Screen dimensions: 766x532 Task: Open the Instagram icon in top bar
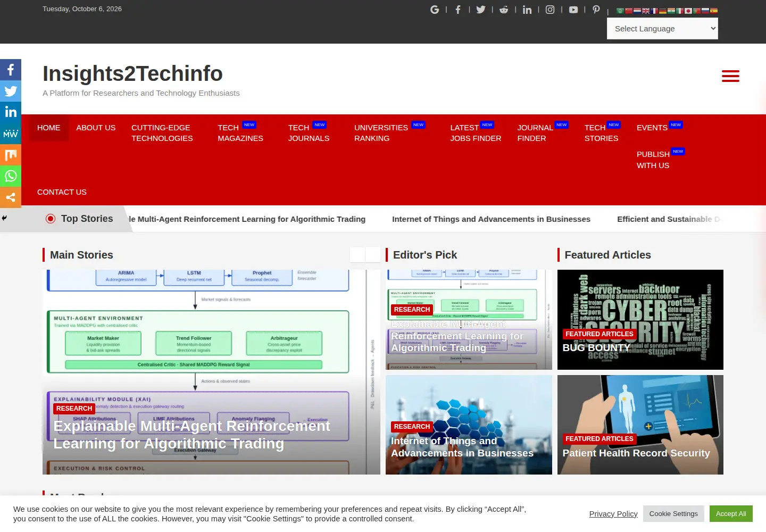[550, 10]
